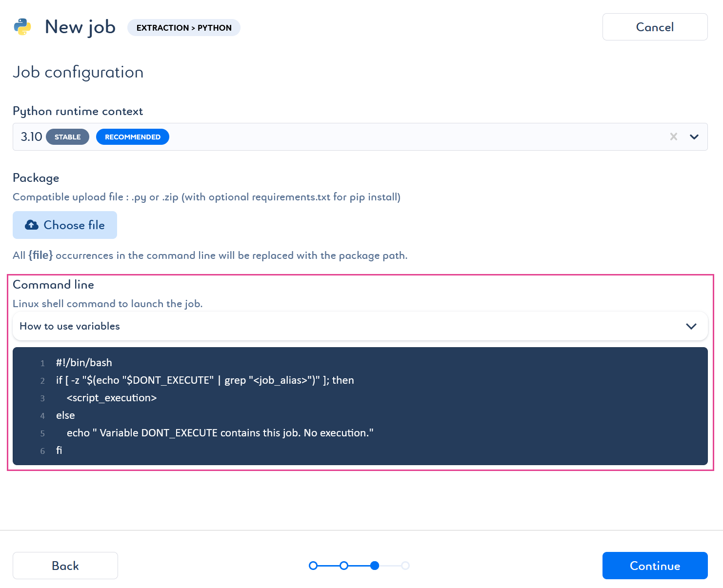Viewport: 723px width, 588px height.
Task: Click the {file} placeholder text
Action: point(40,255)
